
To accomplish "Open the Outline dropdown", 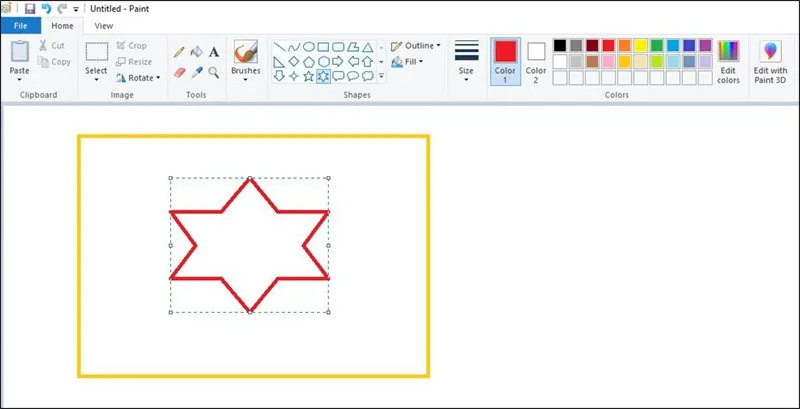I will (416, 45).
